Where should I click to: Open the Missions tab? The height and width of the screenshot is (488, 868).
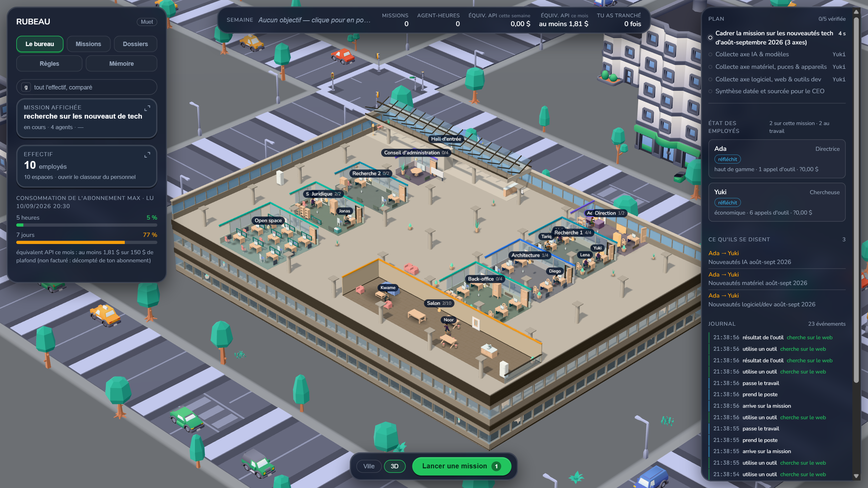[x=88, y=44]
